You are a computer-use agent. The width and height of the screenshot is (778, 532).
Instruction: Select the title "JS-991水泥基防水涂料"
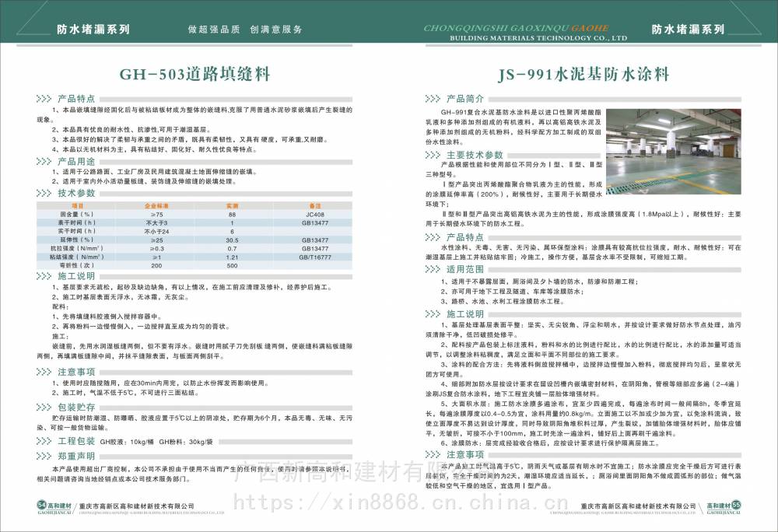click(583, 75)
